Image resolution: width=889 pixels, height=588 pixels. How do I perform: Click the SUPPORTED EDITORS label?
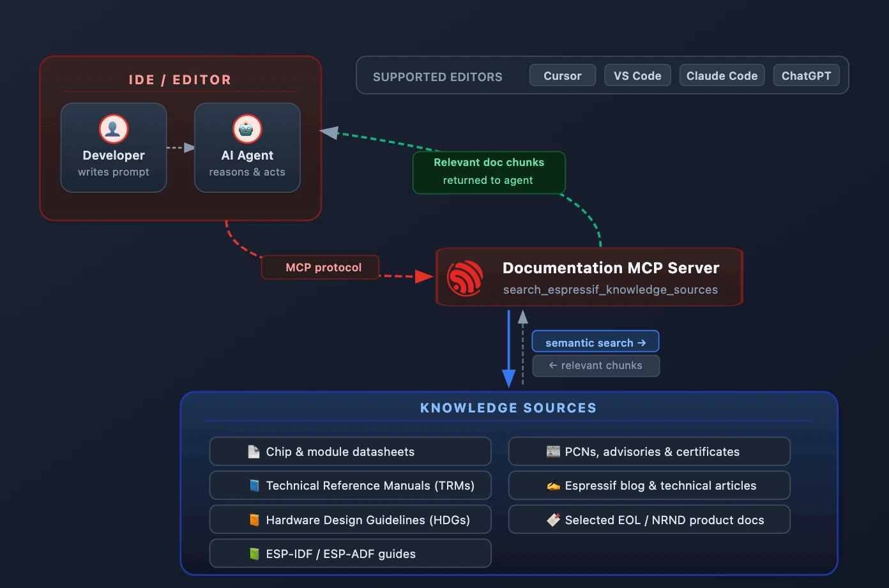(437, 77)
